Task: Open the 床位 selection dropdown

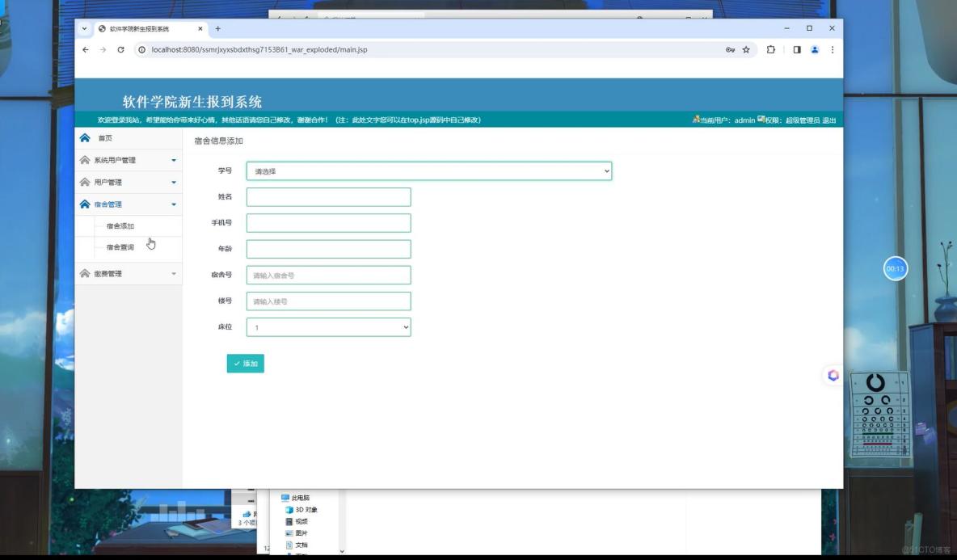Action: tap(327, 327)
